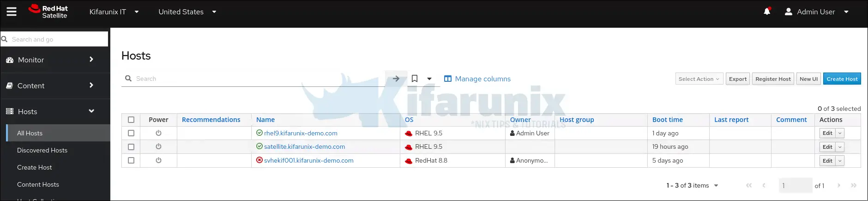
Task: Open svhekif001.kifarunix-demo.com host link
Action: (x=308, y=160)
